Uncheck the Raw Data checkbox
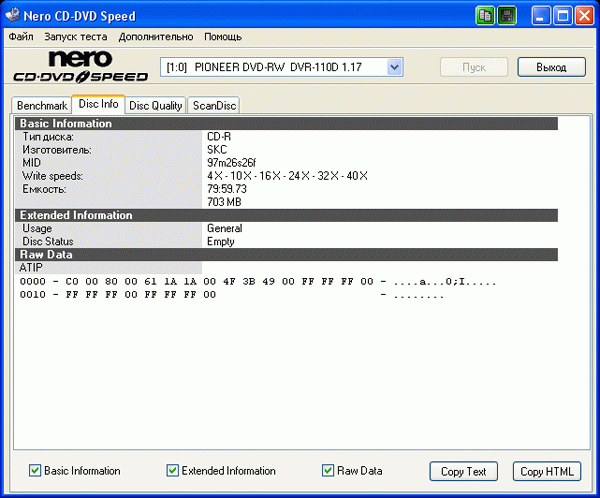Viewport: 600px width, 498px height. point(328,470)
